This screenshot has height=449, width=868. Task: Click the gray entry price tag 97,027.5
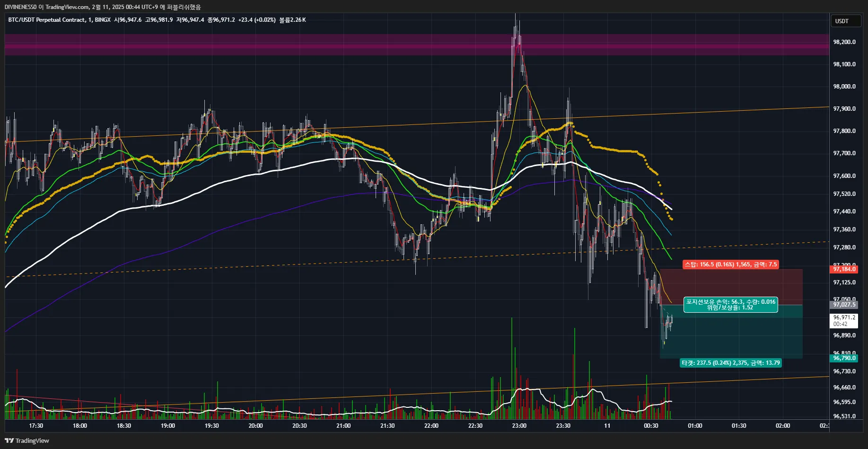click(844, 305)
